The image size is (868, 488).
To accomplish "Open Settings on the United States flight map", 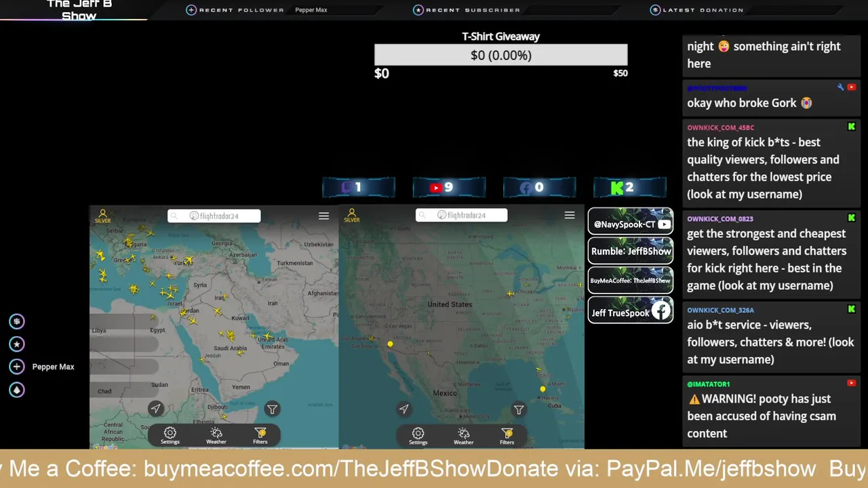I will pyautogui.click(x=418, y=436).
